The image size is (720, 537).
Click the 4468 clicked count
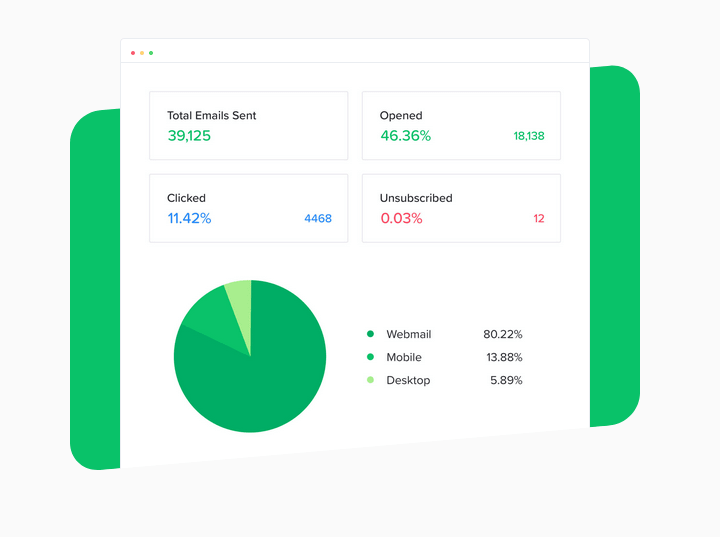click(318, 218)
